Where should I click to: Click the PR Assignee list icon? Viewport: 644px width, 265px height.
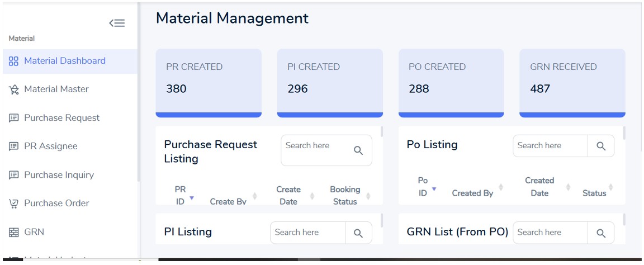click(13, 146)
